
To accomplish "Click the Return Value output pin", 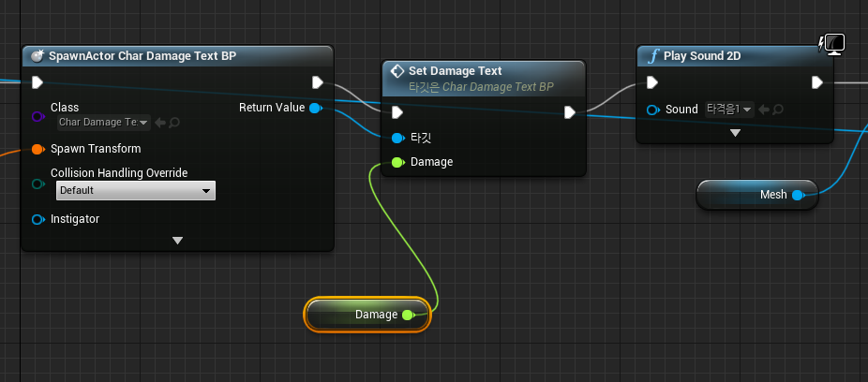I will [316, 108].
